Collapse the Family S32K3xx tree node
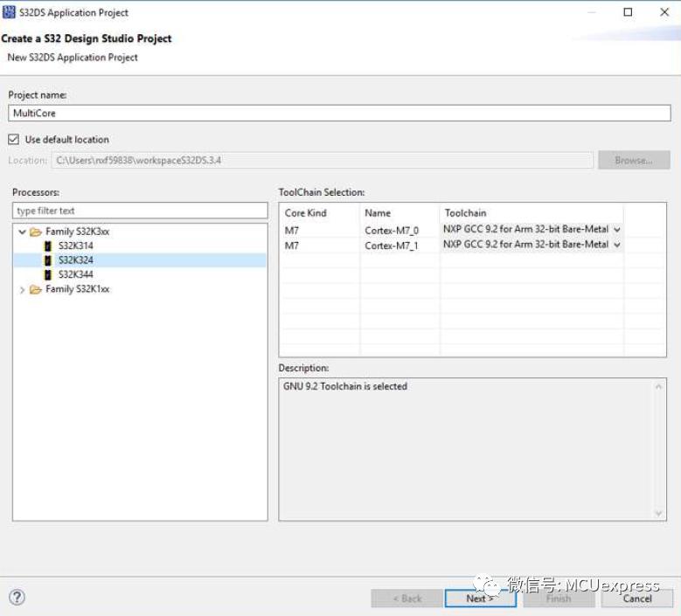681x616 pixels. click(x=22, y=232)
